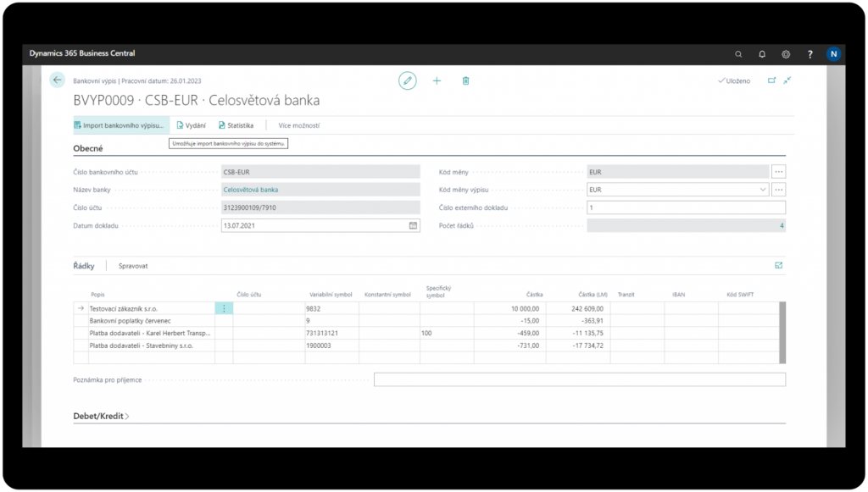Create a new record with the plus icon
Viewport: 868px width, 492px height.
pyautogui.click(x=437, y=80)
